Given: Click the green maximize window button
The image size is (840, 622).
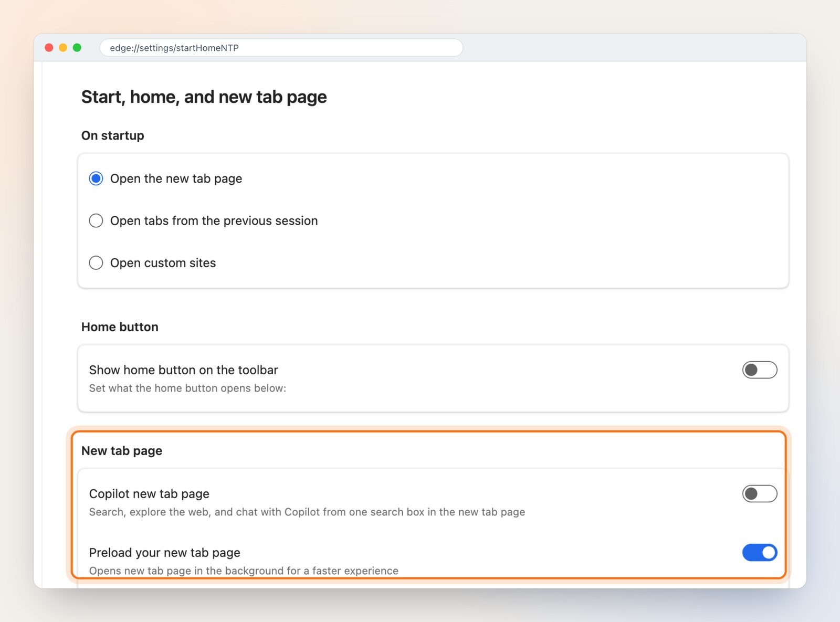Looking at the screenshot, I should tap(77, 48).
